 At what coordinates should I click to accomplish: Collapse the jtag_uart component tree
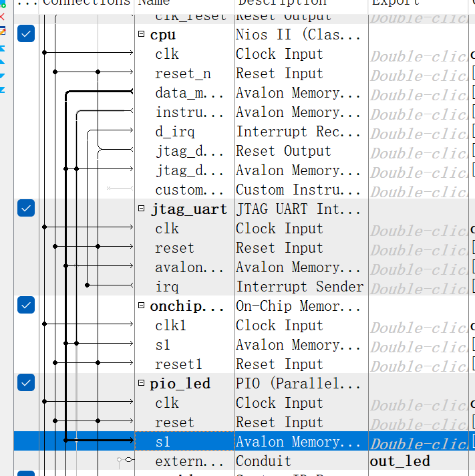[142, 209]
